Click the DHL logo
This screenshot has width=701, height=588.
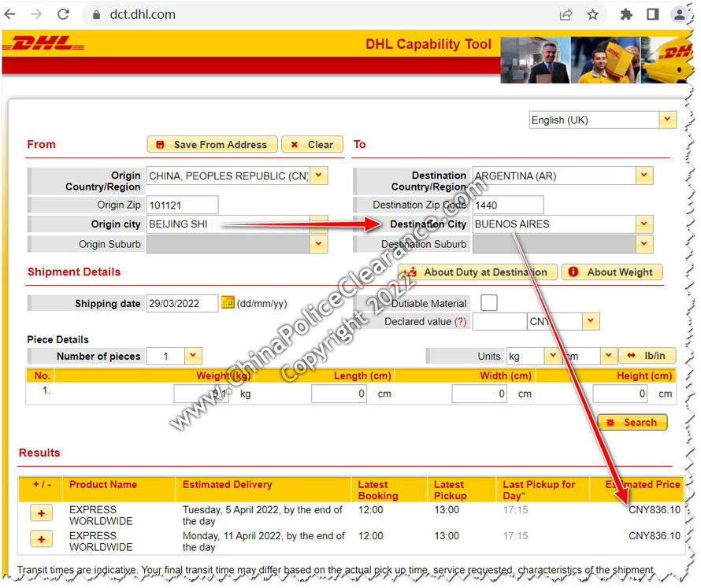43,43
